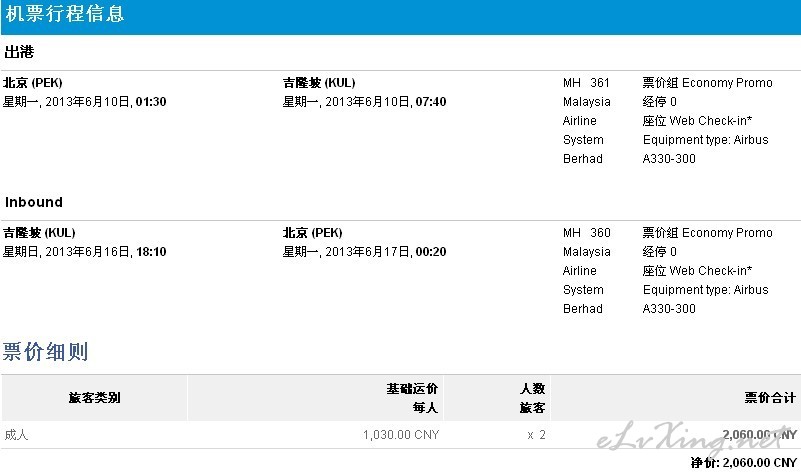Click flight number MH 361

point(586,83)
